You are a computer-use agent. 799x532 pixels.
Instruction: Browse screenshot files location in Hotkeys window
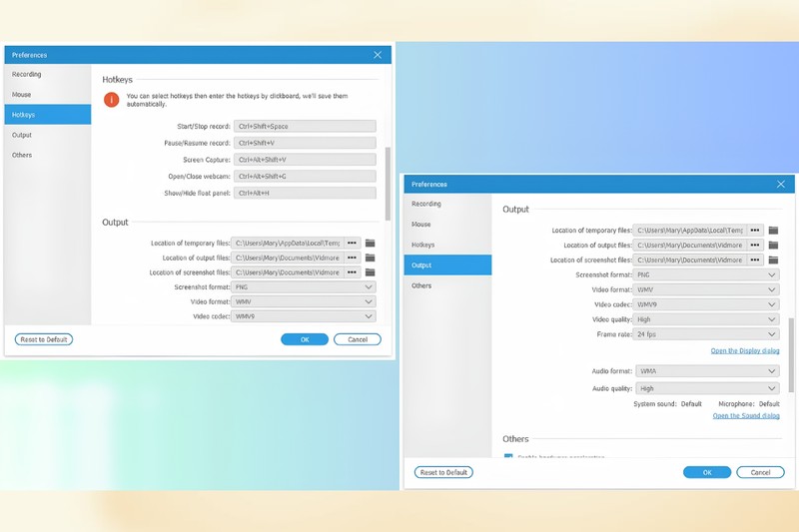(x=353, y=272)
